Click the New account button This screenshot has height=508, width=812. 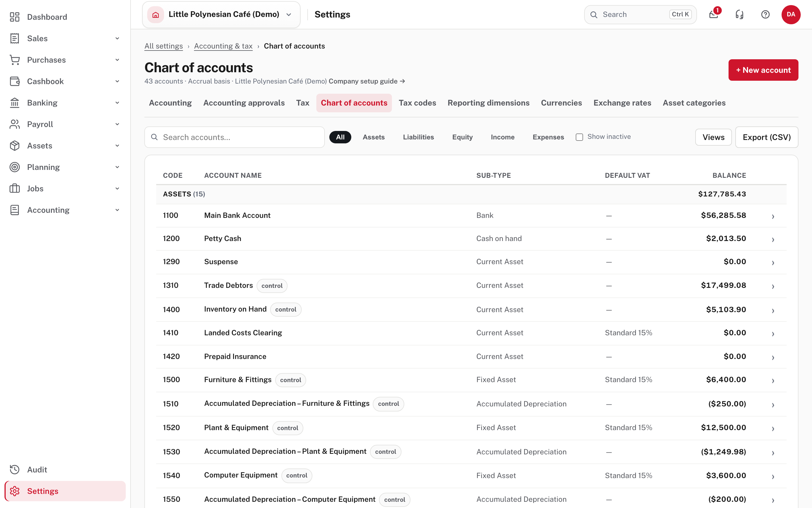tap(763, 70)
